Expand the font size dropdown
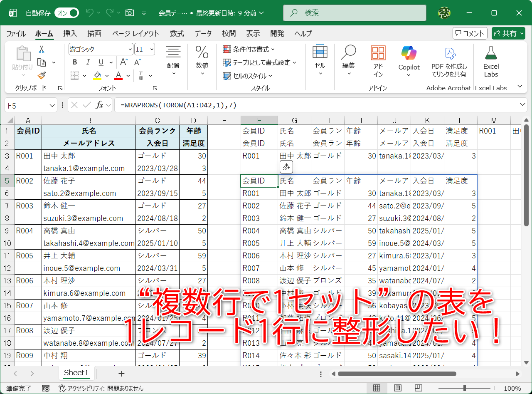 (153, 49)
